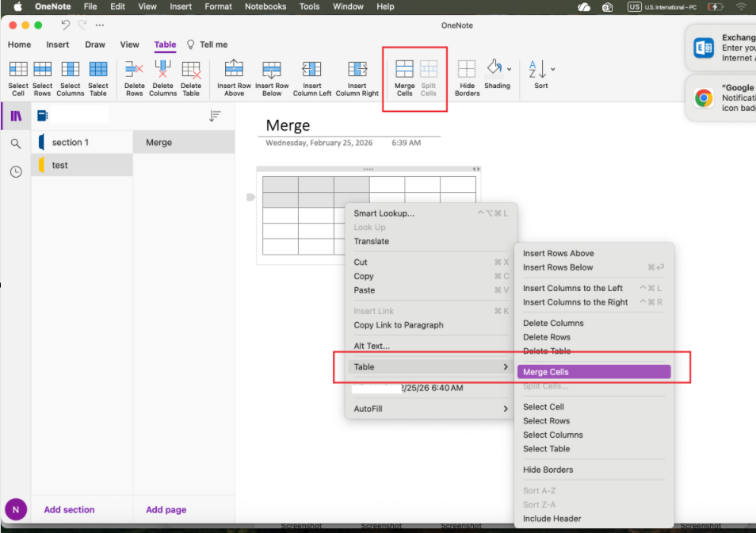Choose Translate in context menu
The width and height of the screenshot is (756, 533).
point(430,241)
